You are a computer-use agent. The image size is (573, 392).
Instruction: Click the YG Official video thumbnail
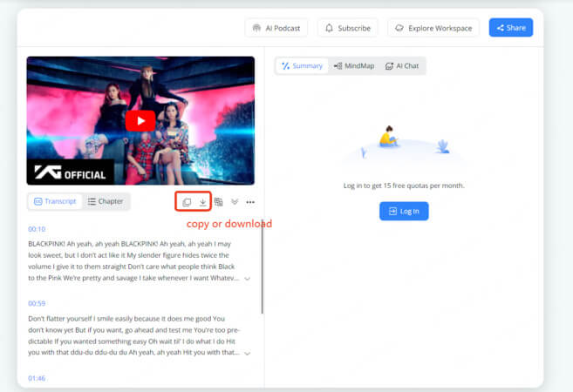140,120
